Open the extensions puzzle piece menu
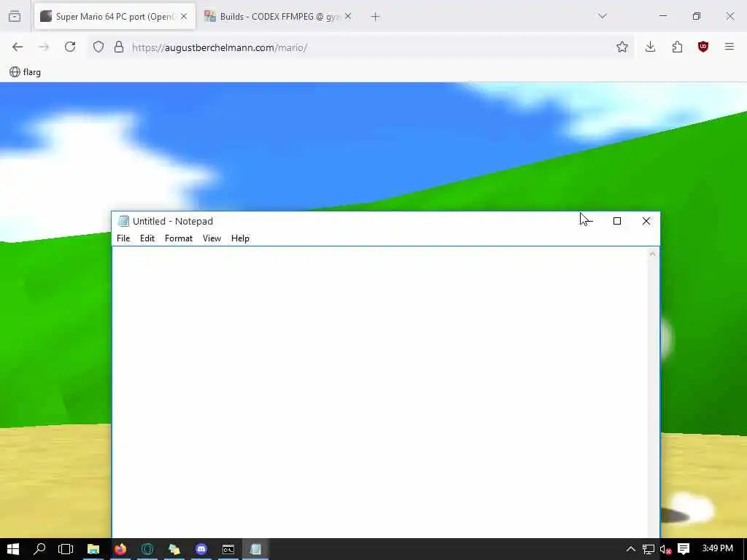The height and width of the screenshot is (560, 747). [677, 47]
